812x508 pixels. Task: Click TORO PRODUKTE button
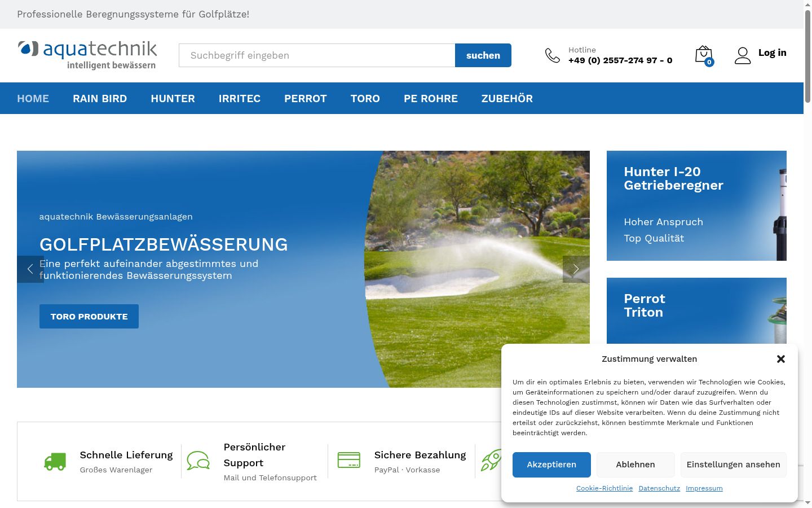(89, 317)
